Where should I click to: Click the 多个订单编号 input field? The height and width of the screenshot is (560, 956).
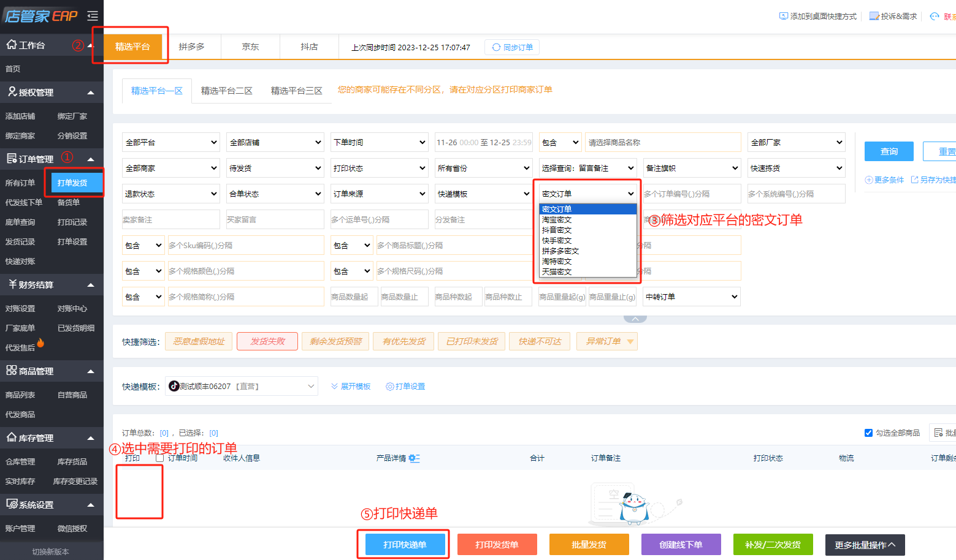(x=692, y=194)
